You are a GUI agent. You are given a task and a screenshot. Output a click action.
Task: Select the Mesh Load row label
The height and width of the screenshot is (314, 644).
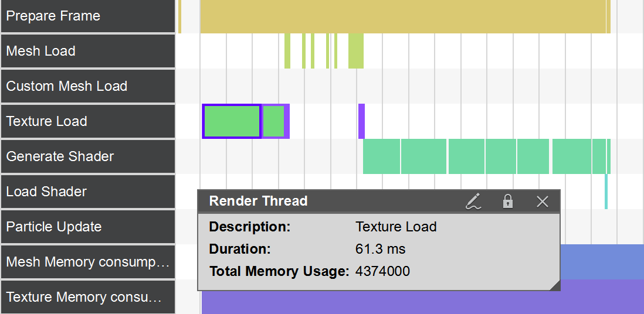click(88, 51)
